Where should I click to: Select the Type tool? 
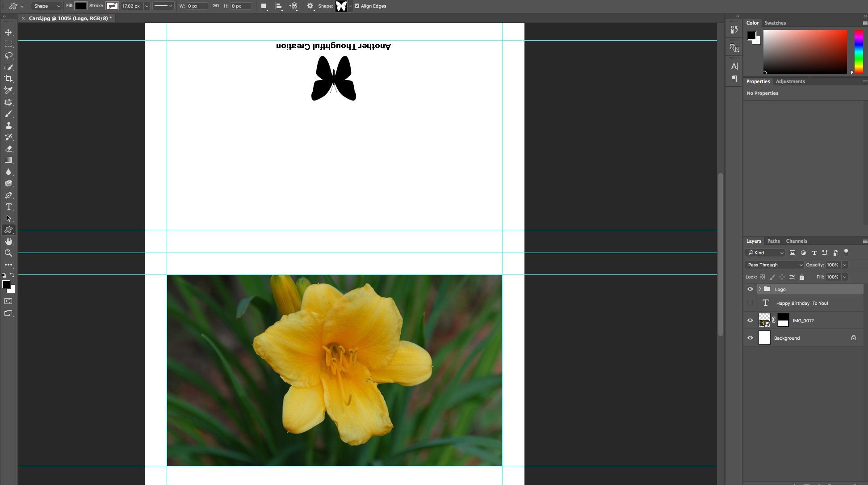pos(8,207)
